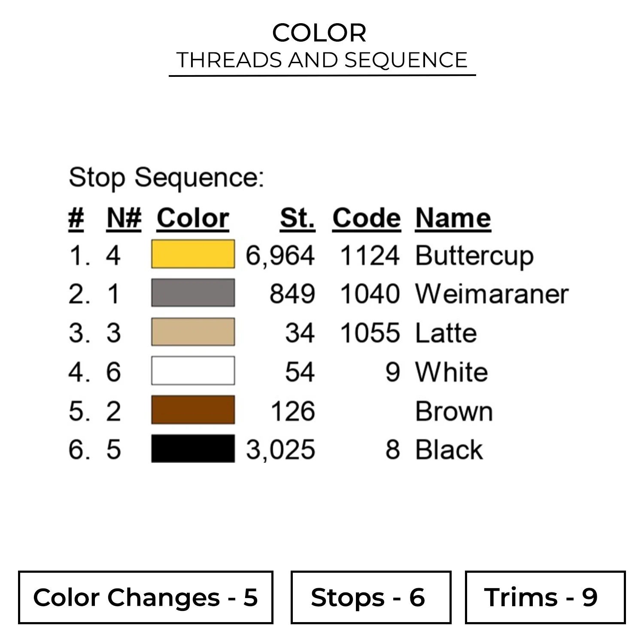Choose the White color swatch
This screenshot has height=644, width=644.
(193, 371)
